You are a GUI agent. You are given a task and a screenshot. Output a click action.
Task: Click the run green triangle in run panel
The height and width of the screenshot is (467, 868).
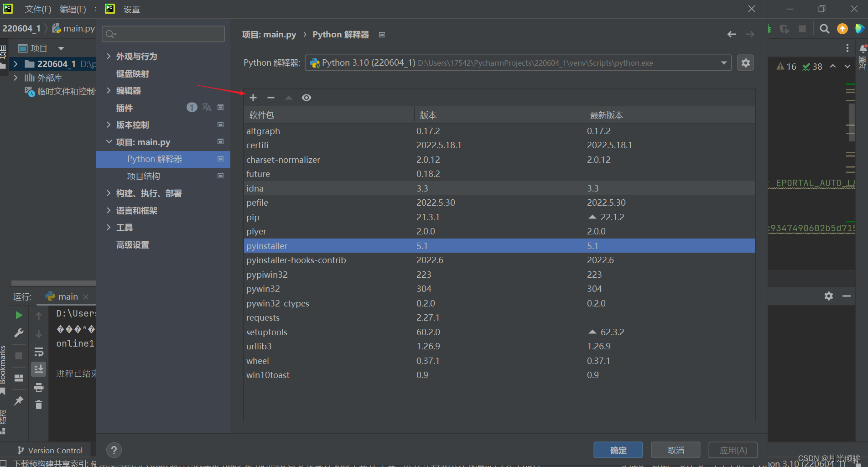19,315
